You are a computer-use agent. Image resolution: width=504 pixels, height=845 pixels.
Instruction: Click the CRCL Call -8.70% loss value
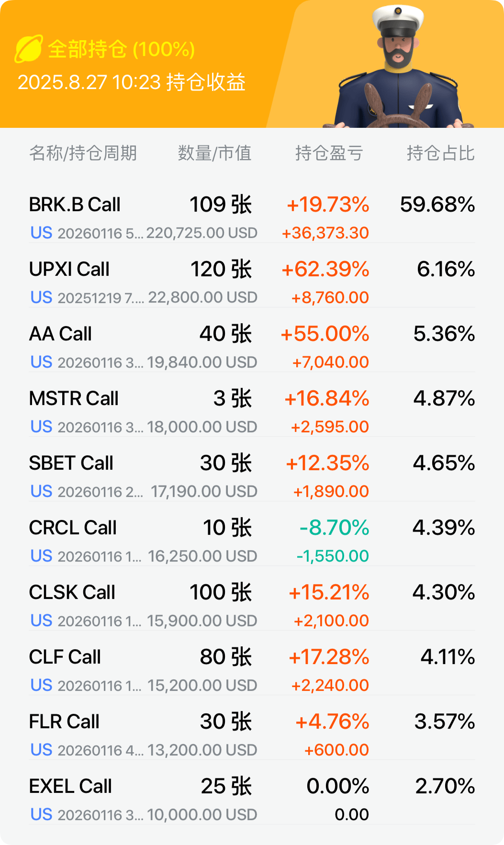coord(334,528)
